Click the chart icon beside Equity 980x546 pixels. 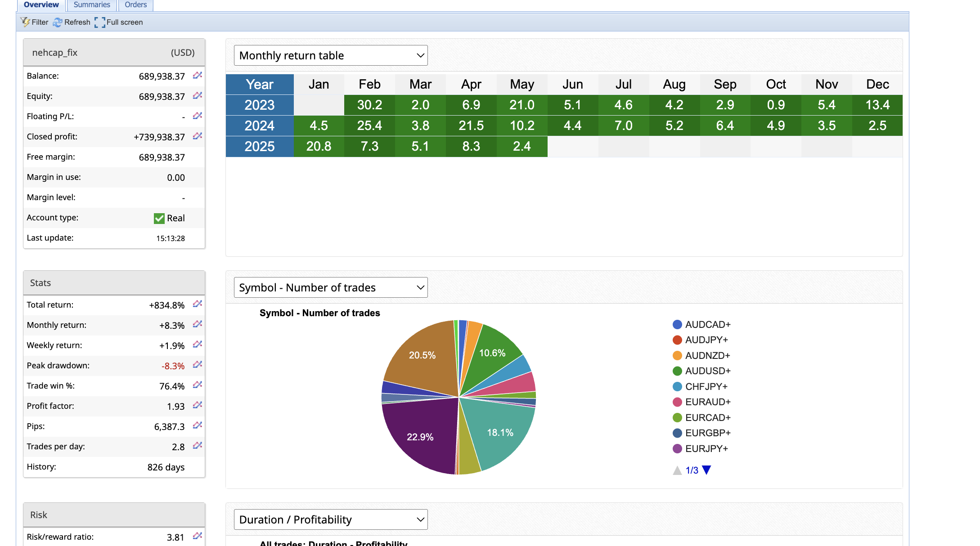tap(197, 96)
